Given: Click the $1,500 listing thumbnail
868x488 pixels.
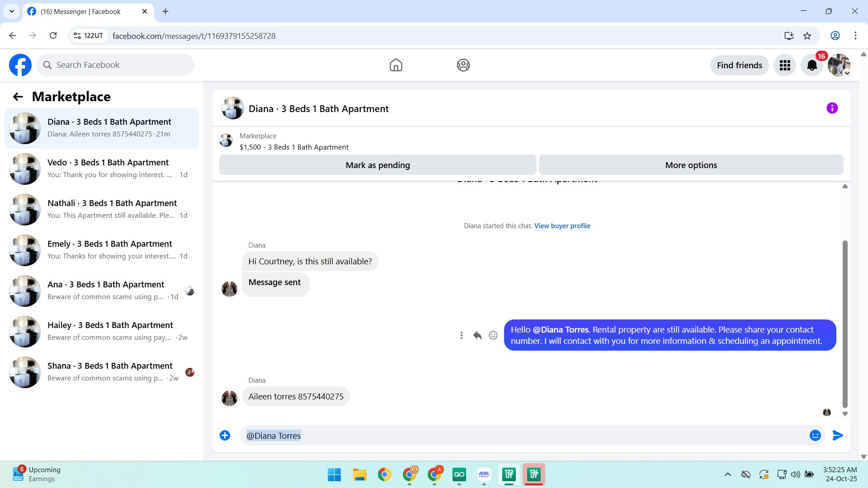Looking at the screenshot, I should (x=226, y=141).
